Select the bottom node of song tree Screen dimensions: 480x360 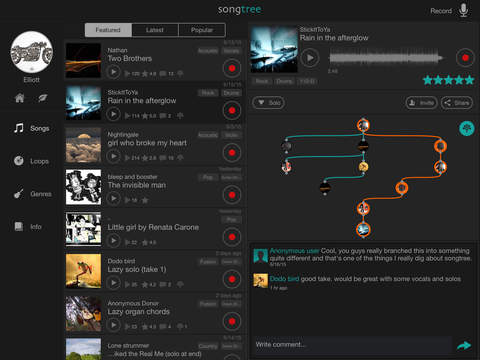click(363, 229)
